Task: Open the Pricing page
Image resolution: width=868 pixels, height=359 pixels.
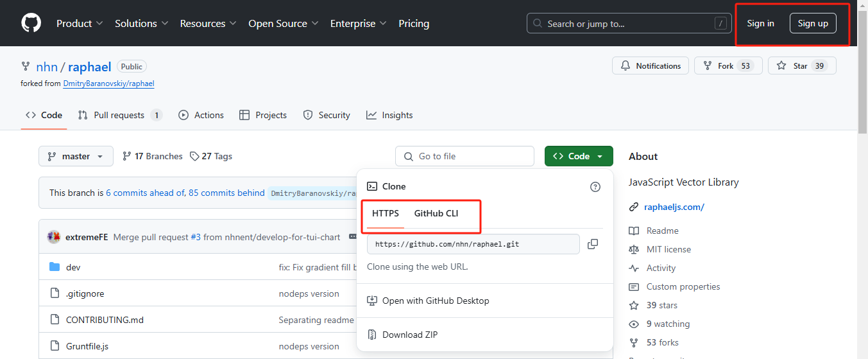Action: coord(414,23)
